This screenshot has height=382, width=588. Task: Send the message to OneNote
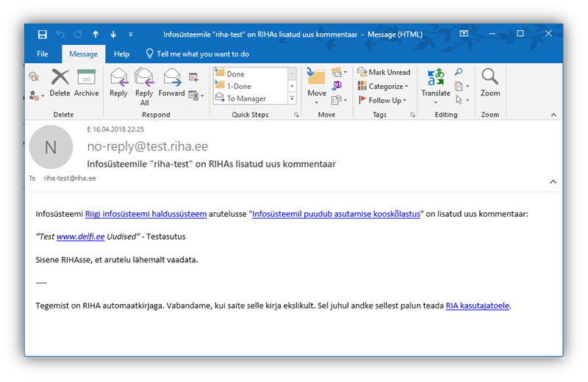tap(337, 85)
